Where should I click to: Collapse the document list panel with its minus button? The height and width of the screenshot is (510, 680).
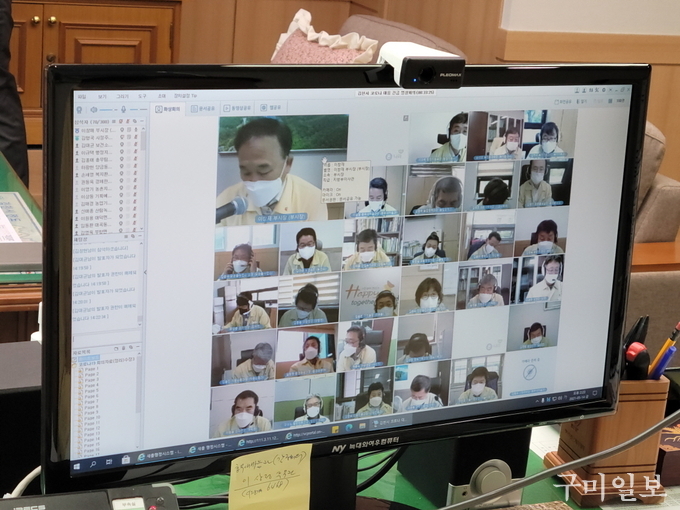pyautogui.click(x=138, y=347)
